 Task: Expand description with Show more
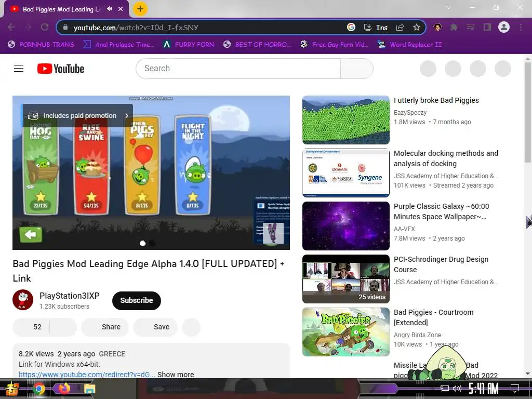(176, 374)
